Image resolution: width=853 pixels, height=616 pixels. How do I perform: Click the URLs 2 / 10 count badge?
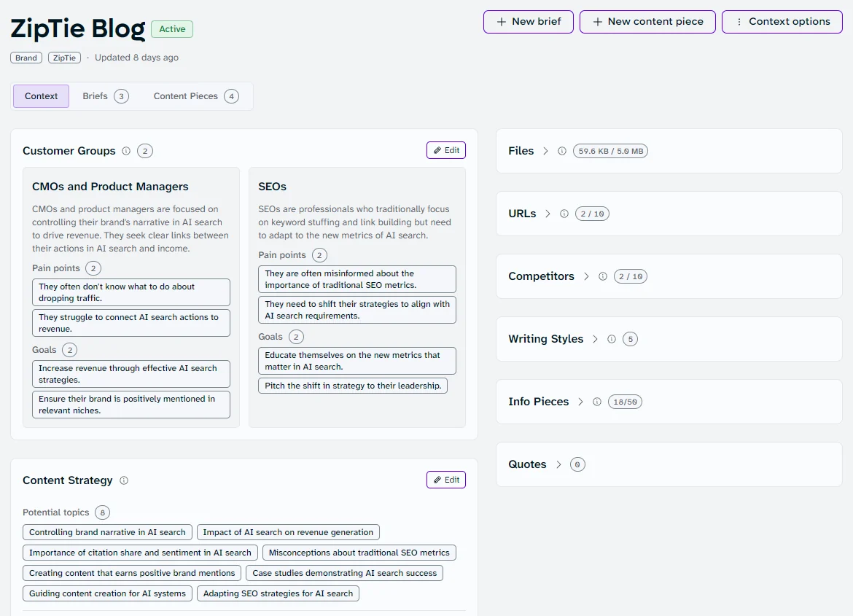click(x=593, y=214)
